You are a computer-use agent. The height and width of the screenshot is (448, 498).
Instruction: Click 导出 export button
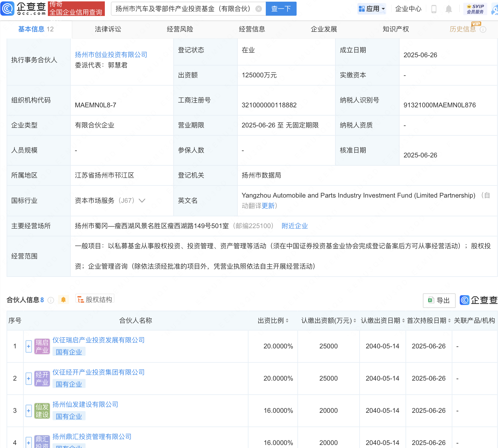[x=439, y=301]
